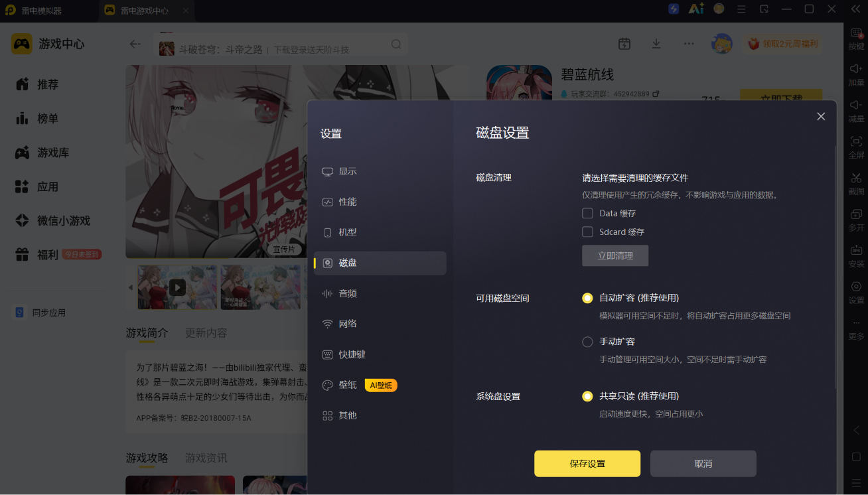Select 自动扩容 (推荐使用) radio option
The width and height of the screenshot is (868, 495).
(x=587, y=298)
